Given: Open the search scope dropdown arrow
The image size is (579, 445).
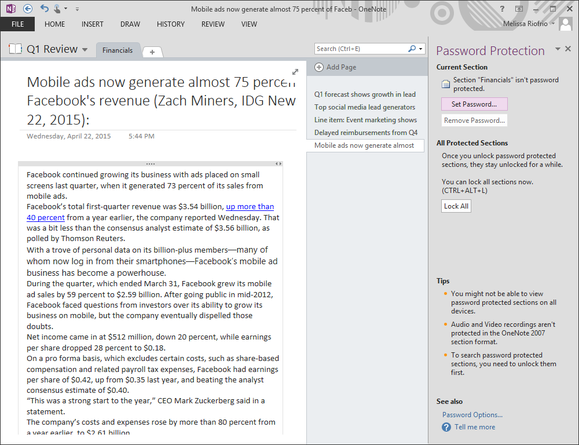Looking at the screenshot, I should [x=421, y=49].
